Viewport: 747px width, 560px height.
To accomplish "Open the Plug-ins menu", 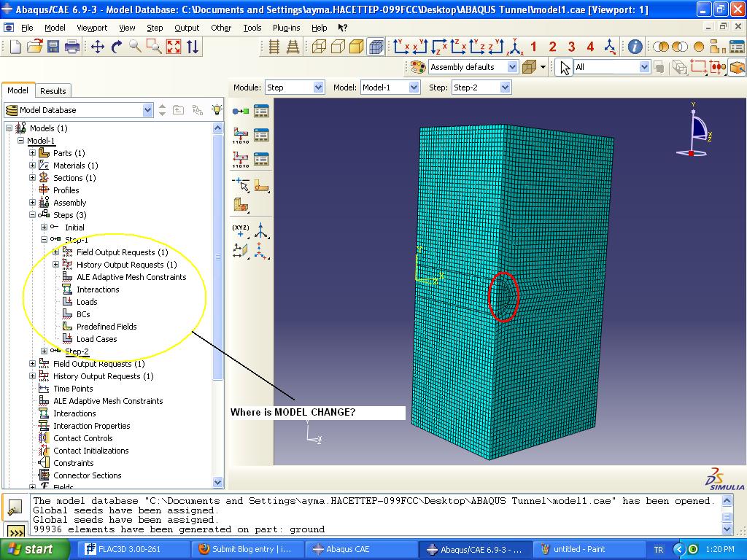I will click(x=286, y=28).
